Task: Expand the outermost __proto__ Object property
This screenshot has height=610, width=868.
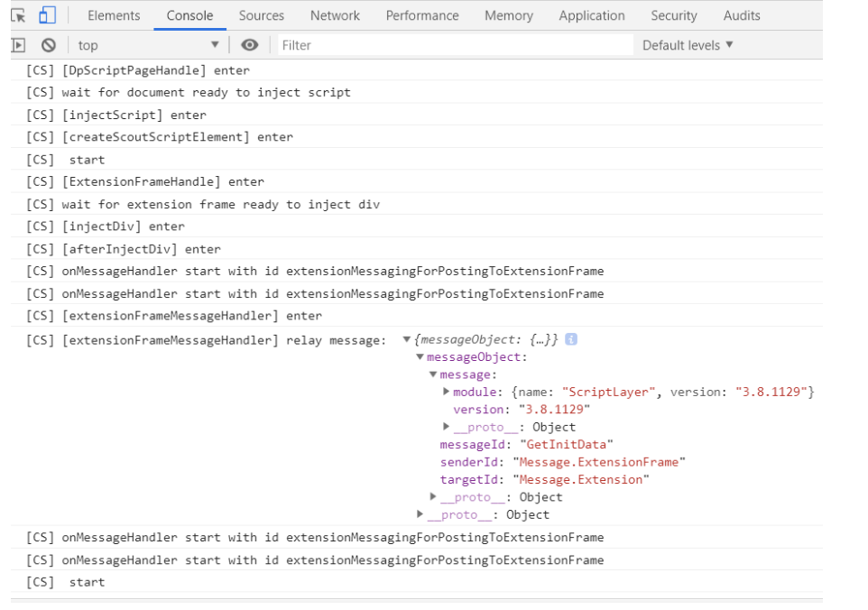Action: pyautogui.click(x=420, y=514)
